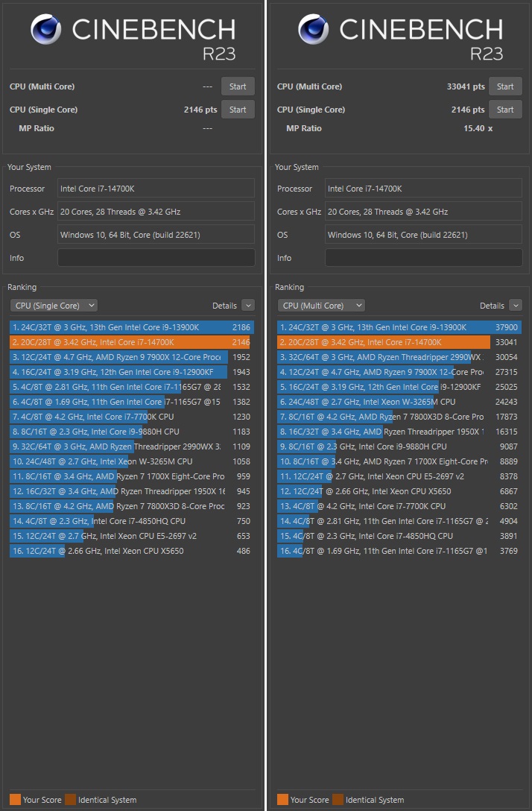Select Xeon E5-2697 v2 row scoring 8378

click(x=399, y=476)
